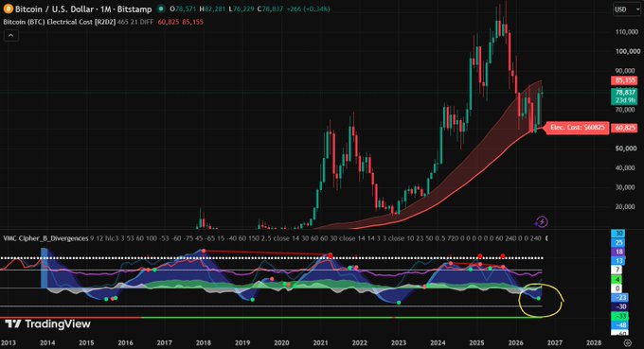Click the low value L76,229
Screen dimensions: 644x349
[x=241, y=9]
